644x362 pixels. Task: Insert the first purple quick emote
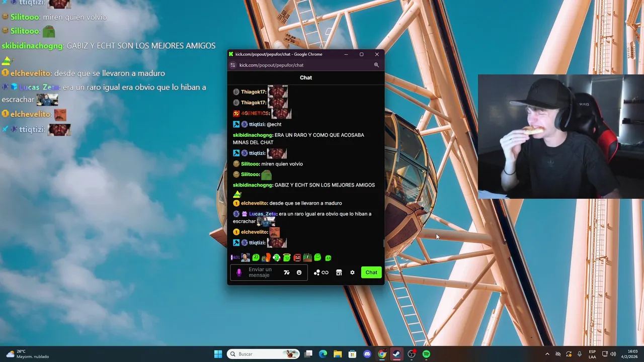235,257
